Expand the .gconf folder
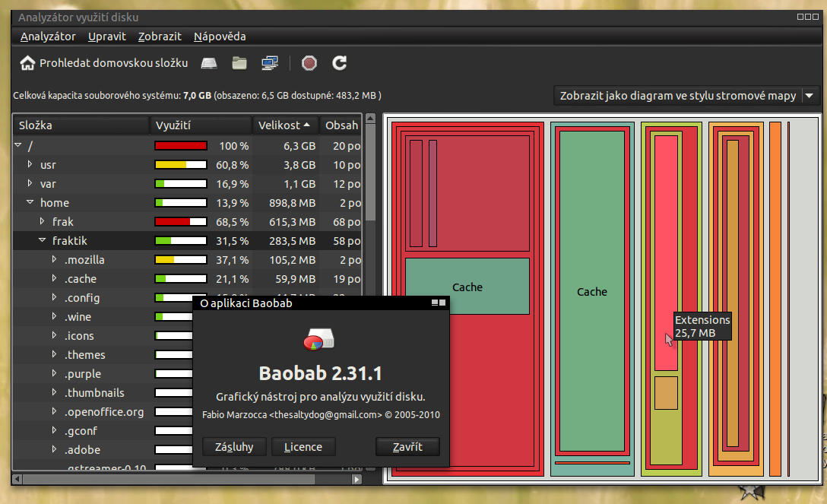This screenshot has height=504, width=827. (x=54, y=430)
